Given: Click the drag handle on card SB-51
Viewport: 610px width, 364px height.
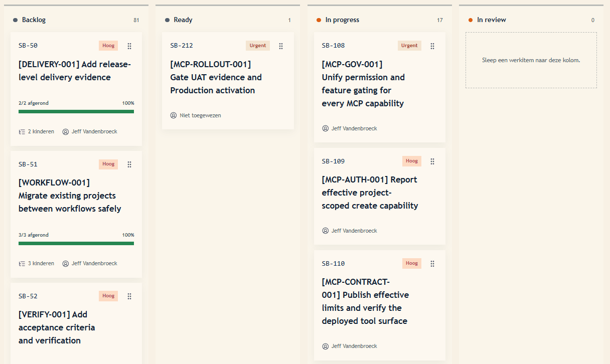Looking at the screenshot, I should click(129, 164).
